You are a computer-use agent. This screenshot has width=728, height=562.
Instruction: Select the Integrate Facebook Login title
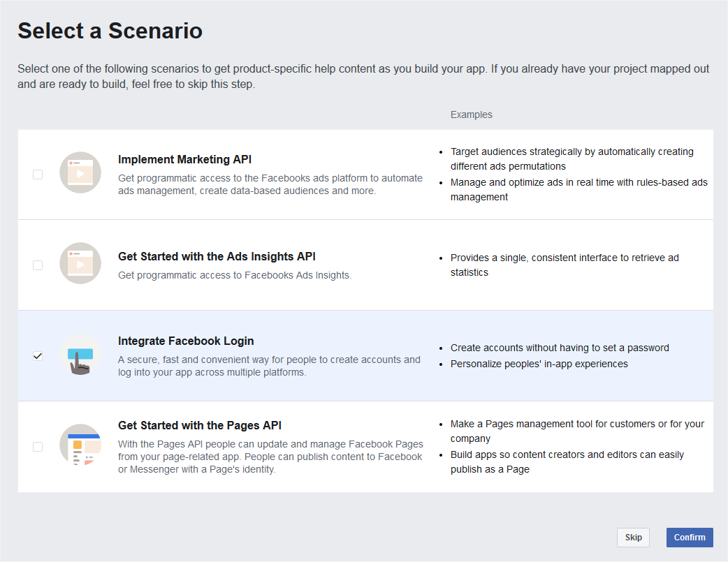pos(186,341)
